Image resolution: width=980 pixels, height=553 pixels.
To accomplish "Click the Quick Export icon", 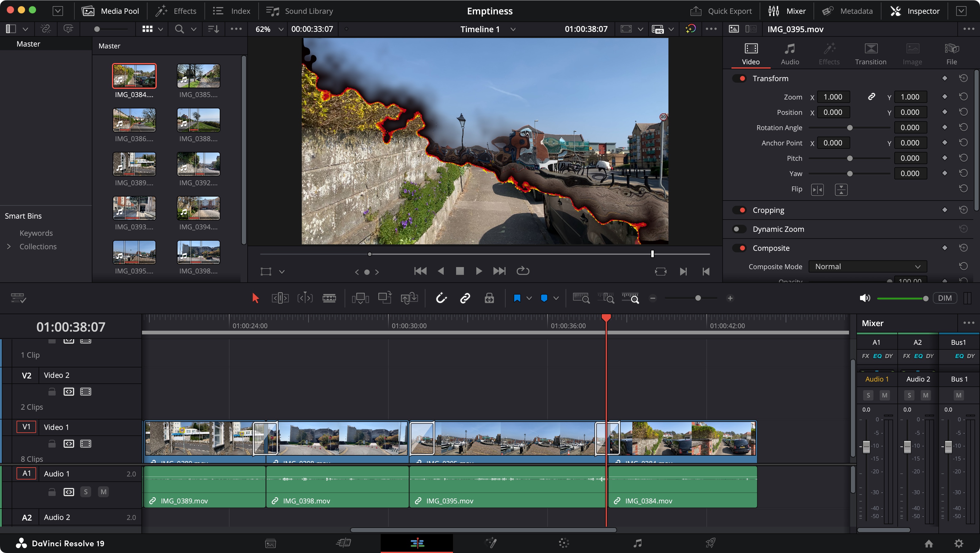I will coord(697,11).
